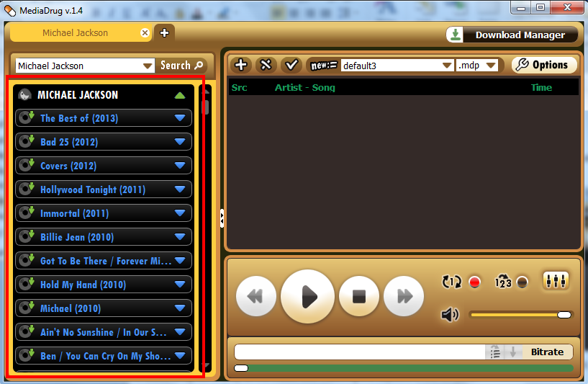Expand Immortal (2011) album tracks
Image resolution: width=588 pixels, height=384 pixels.
click(180, 213)
